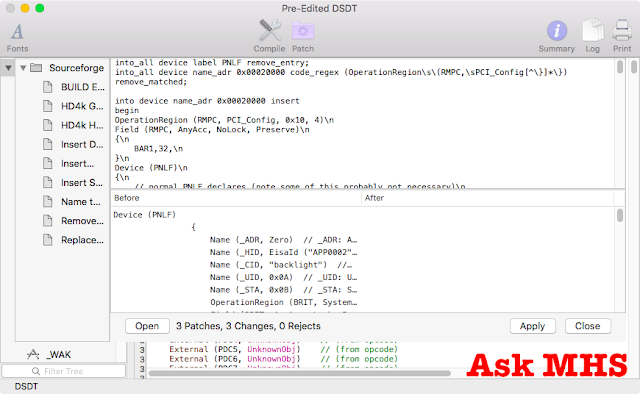Click document icon beside Insert S...
The height and width of the screenshot is (394, 640).
(48, 183)
